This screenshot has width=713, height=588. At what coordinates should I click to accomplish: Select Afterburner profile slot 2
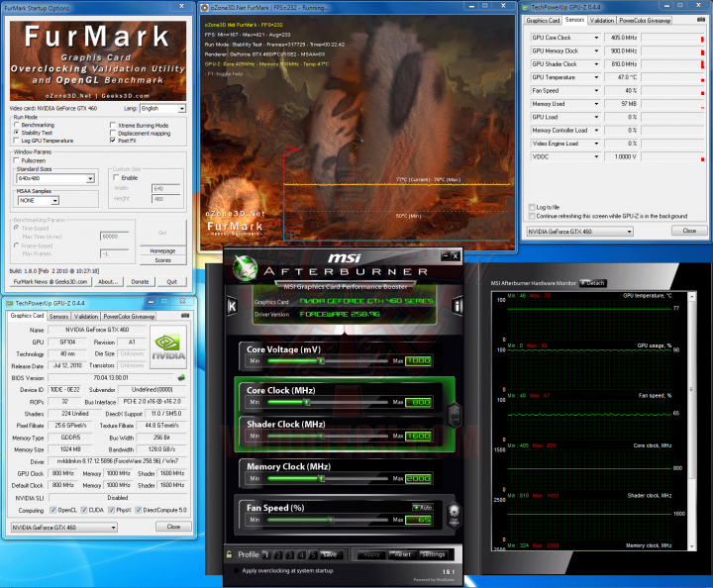click(278, 554)
